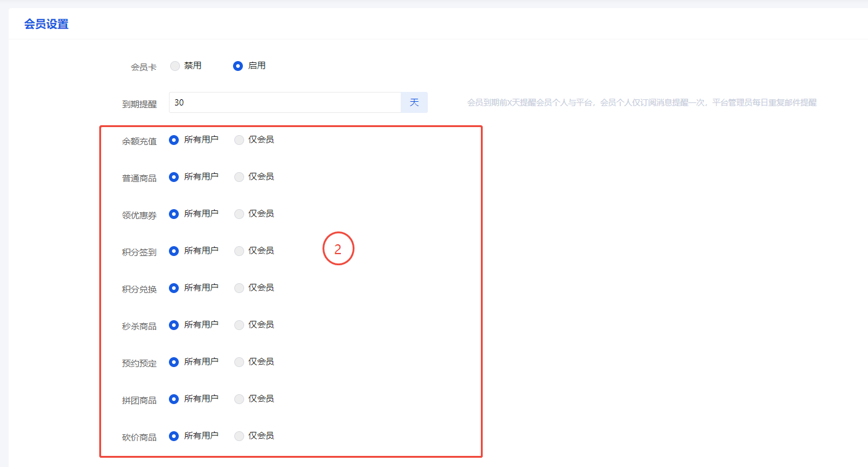Set 砍价商品 to 仅会员
The height and width of the screenshot is (467, 868).
pos(239,436)
